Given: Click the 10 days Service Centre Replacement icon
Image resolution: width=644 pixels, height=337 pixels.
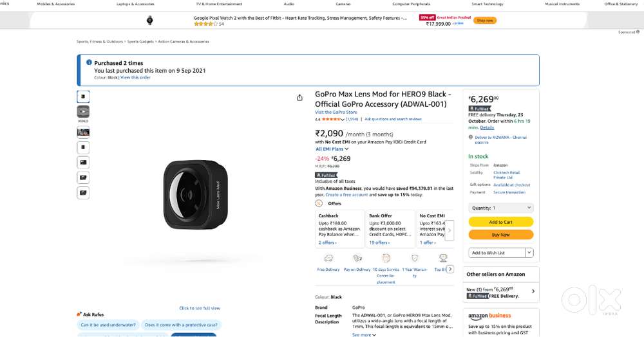Looking at the screenshot, I should pos(386,258).
